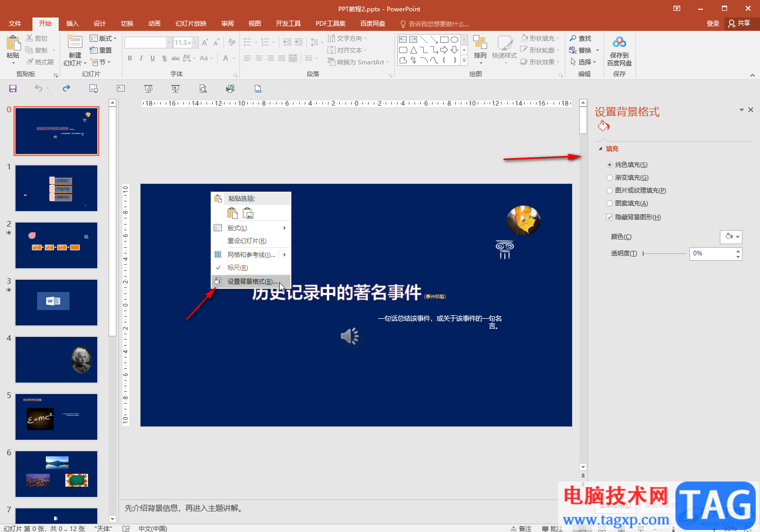The width and height of the screenshot is (760, 532).
Task: Switch to the Insert tab
Action: (72, 24)
